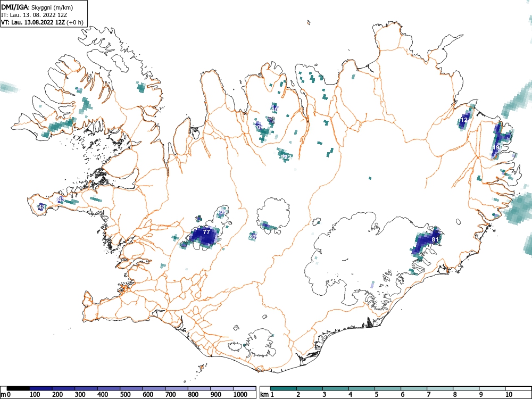Screen dimensions: 532x399
Task: Click the '100' label on the meter scale
Action: [x=35, y=395]
